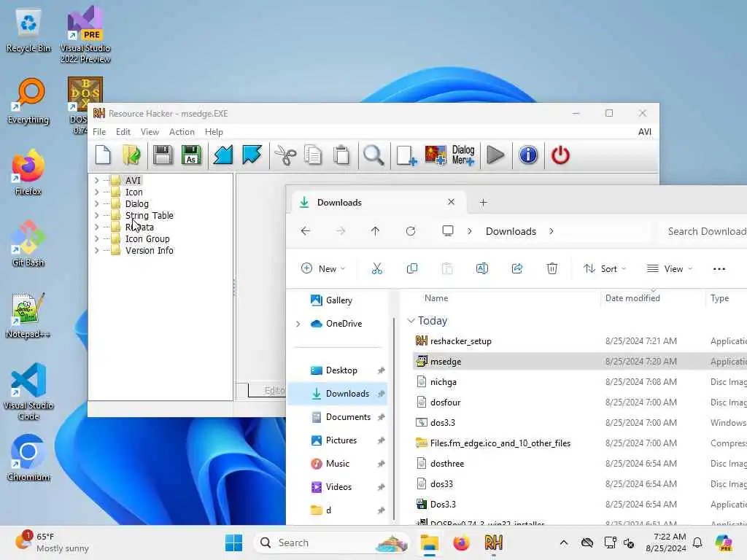Click the Compile script play button
The image size is (747, 560).
pos(495,155)
